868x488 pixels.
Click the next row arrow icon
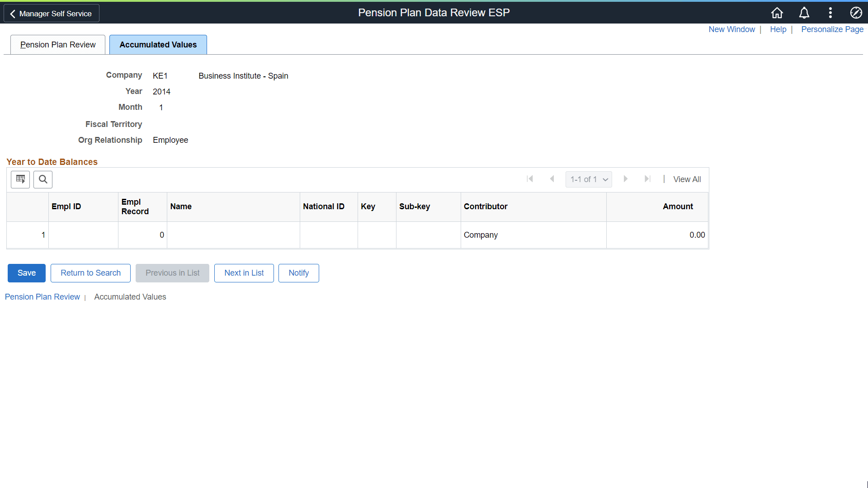point(626,179)
